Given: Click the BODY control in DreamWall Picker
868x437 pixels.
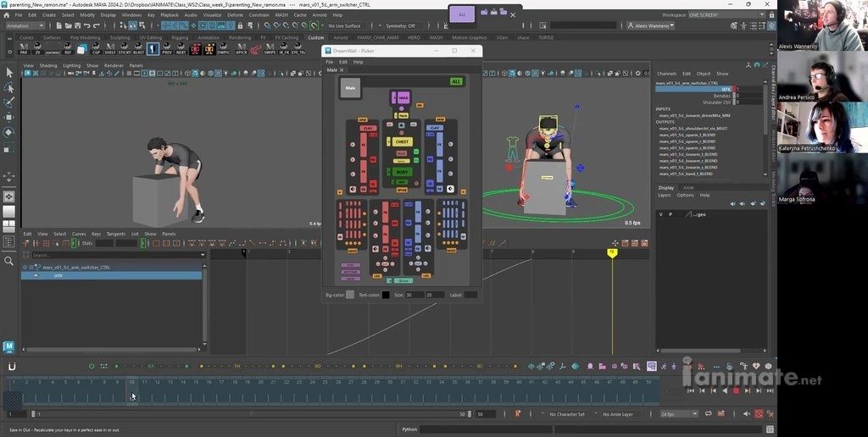Looking at the screenshot, I should [x=402, y=172].
